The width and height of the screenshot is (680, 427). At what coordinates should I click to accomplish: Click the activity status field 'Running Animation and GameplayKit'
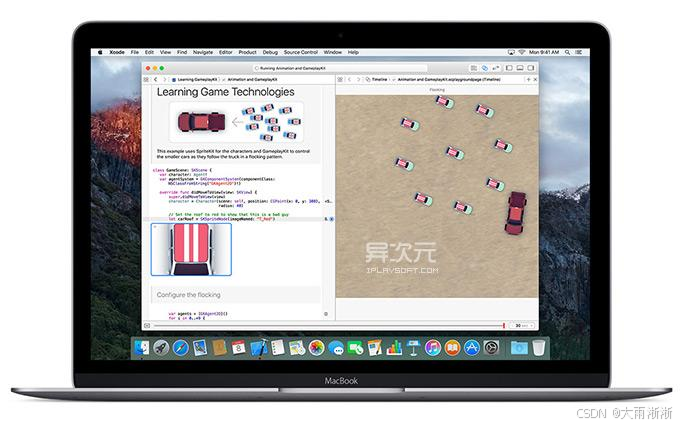(340, 68)
